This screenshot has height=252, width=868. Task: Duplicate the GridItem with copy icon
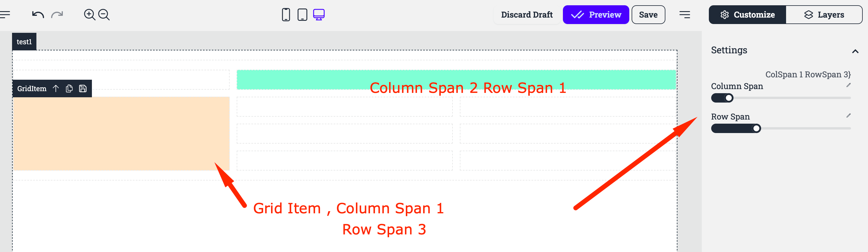coord(69,88)
